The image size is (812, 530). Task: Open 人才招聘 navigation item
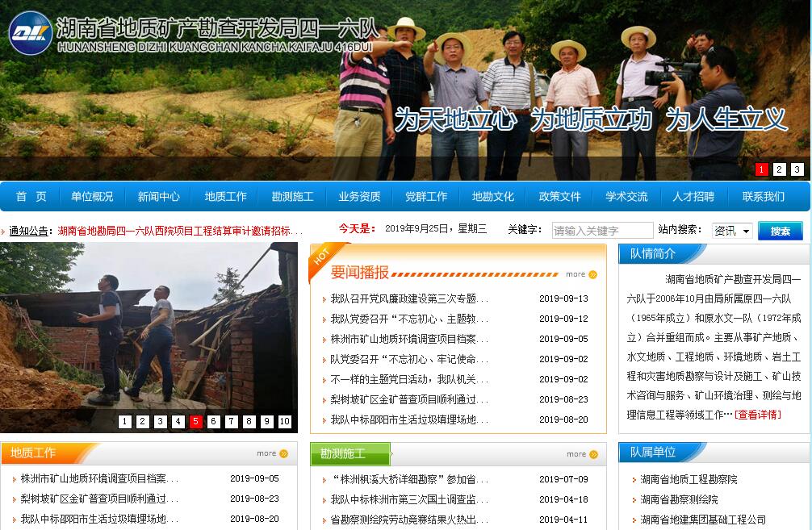(x=693, y=197)
